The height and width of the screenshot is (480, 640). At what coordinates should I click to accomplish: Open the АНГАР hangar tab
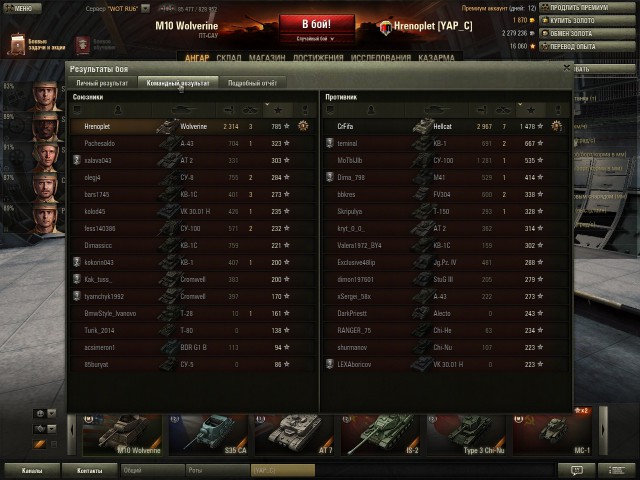197,58
